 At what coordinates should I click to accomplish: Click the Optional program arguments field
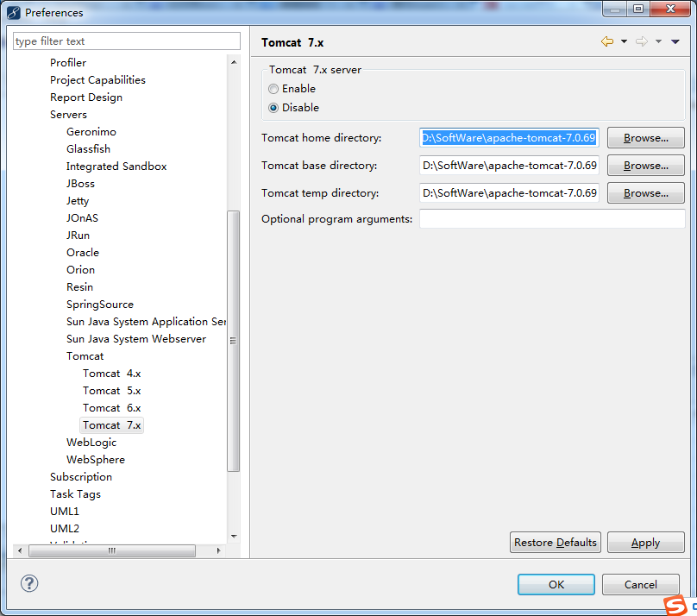pos(552,218)
